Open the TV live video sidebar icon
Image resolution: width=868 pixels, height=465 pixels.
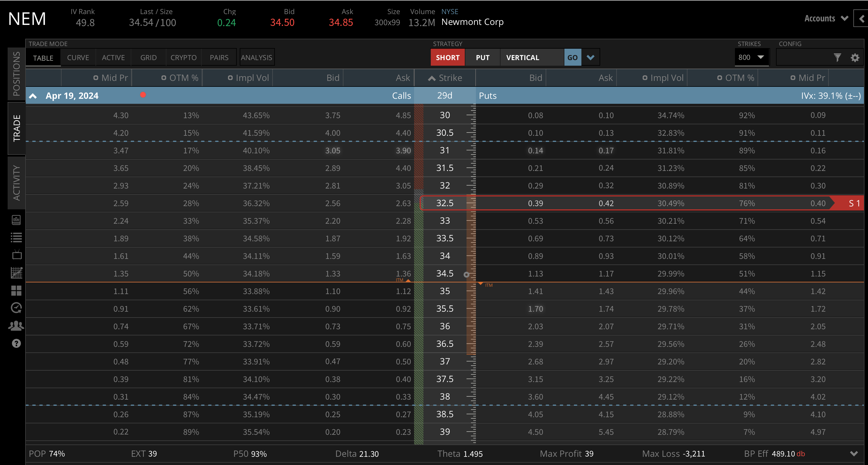(16, 255)
